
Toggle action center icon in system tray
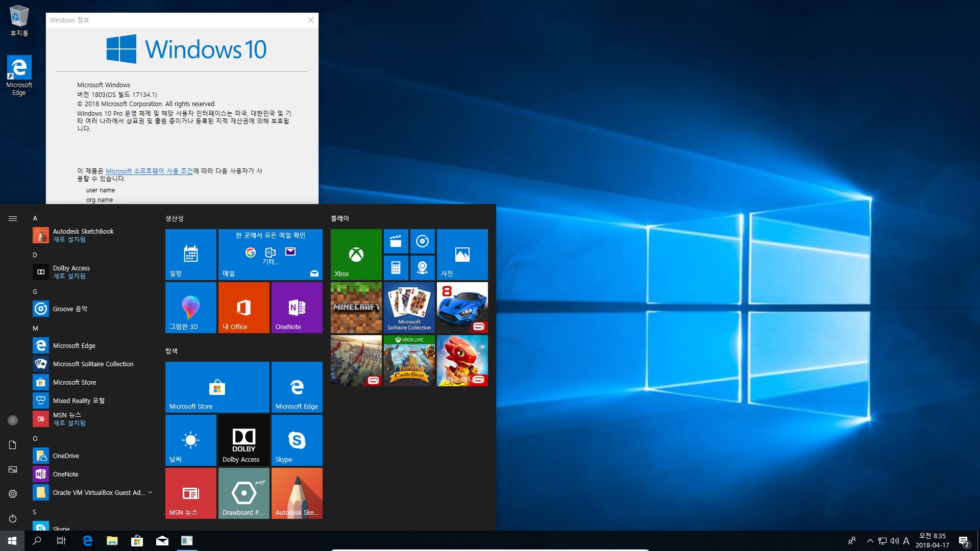(x=966, y=540)
